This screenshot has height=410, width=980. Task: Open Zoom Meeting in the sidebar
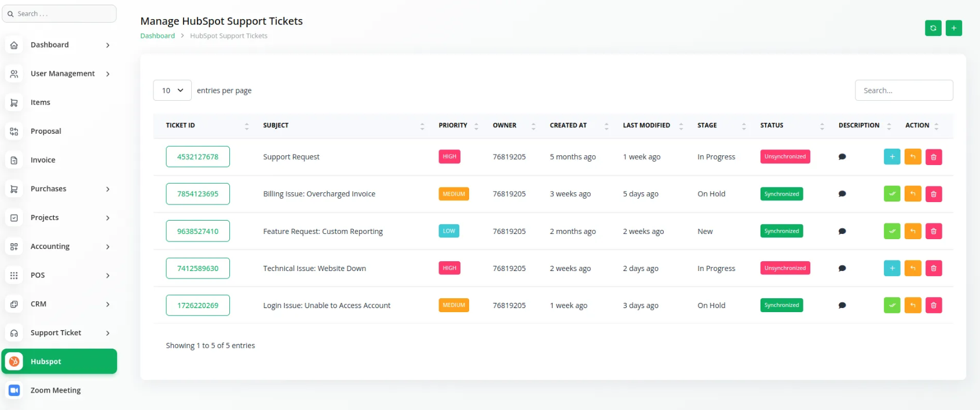59,390
